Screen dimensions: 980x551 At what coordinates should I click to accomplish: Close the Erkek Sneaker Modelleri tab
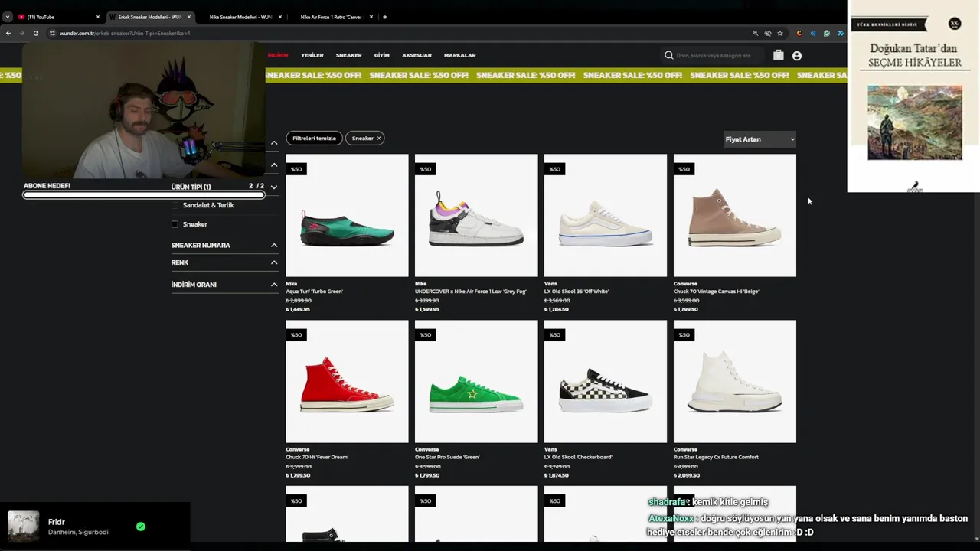[189, 17]
